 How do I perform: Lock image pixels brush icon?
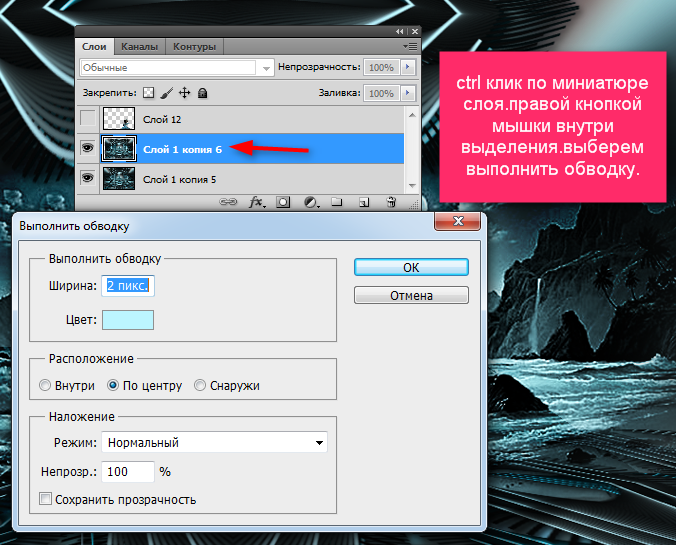pyautogui.click(x=166, y=92)
